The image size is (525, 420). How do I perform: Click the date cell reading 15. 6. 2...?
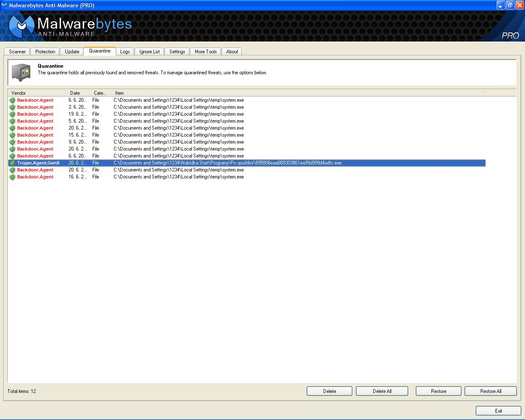tap(78, 135)
